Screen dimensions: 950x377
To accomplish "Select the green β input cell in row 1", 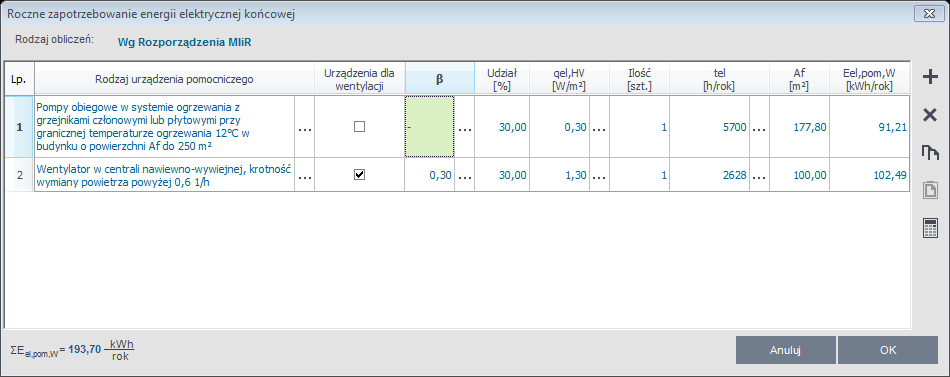I will point(429,127).
